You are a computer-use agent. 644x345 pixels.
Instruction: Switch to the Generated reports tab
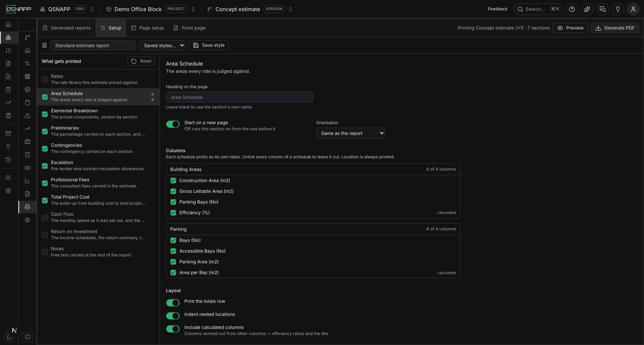tap(66, 28)
